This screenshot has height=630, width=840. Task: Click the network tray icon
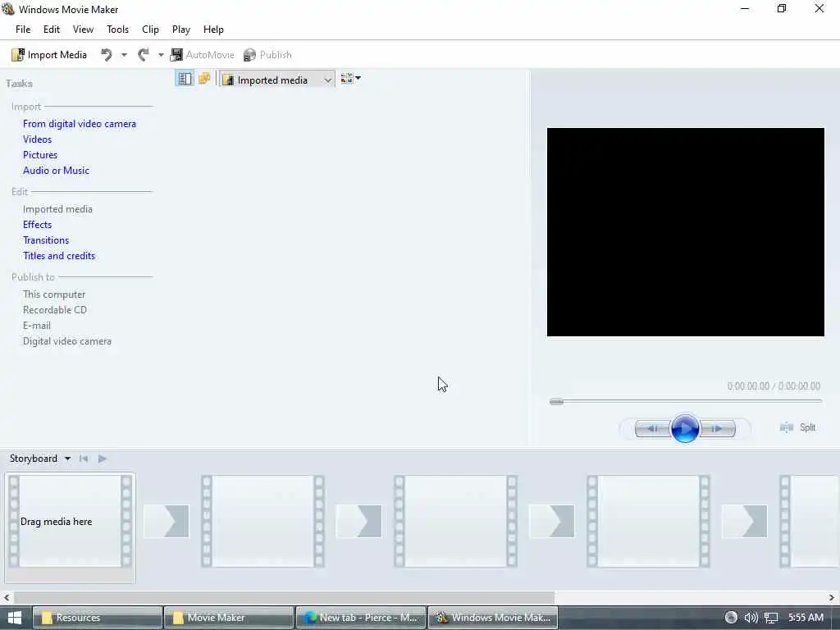(771, 618)
